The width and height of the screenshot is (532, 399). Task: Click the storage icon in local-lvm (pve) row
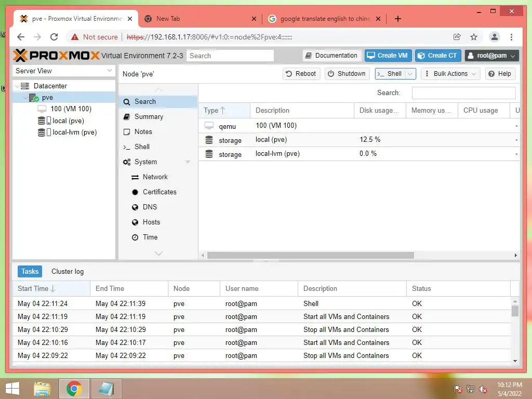[209, 154]
